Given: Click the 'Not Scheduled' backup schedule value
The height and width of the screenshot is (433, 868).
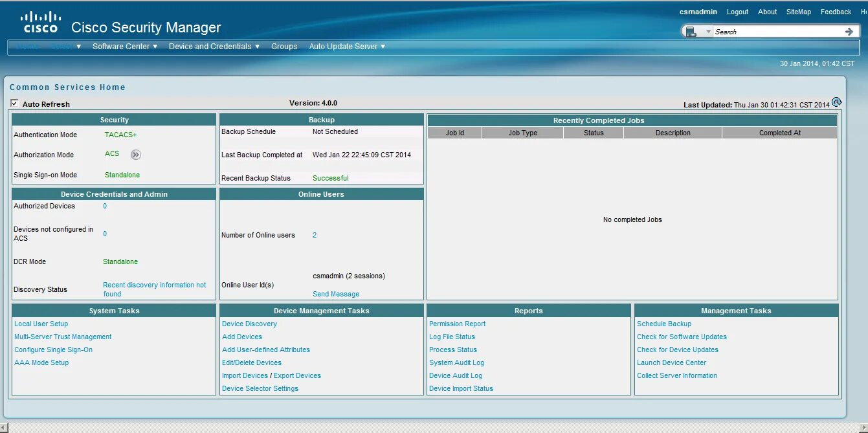Looking at the screenshot, I should 335,131.
